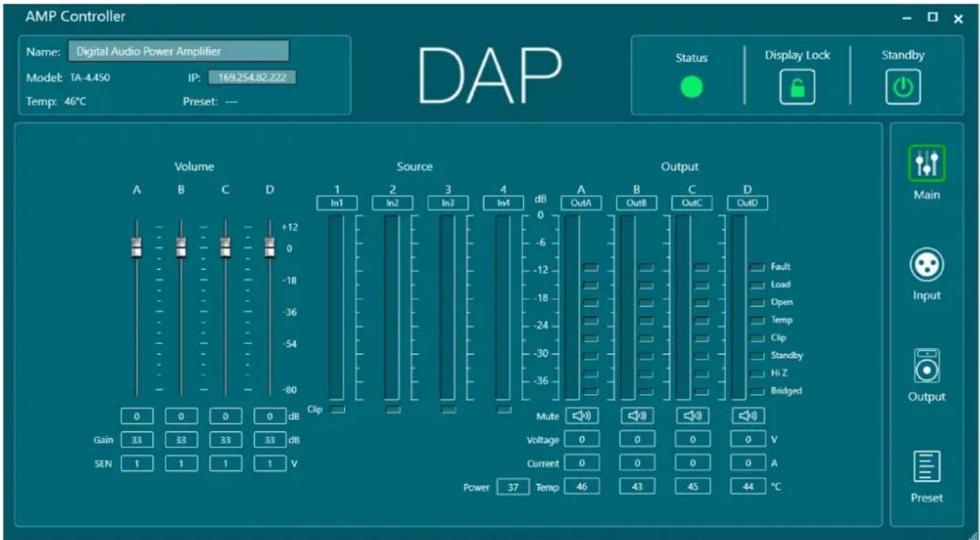Select the In2 source label

point(392,203)
